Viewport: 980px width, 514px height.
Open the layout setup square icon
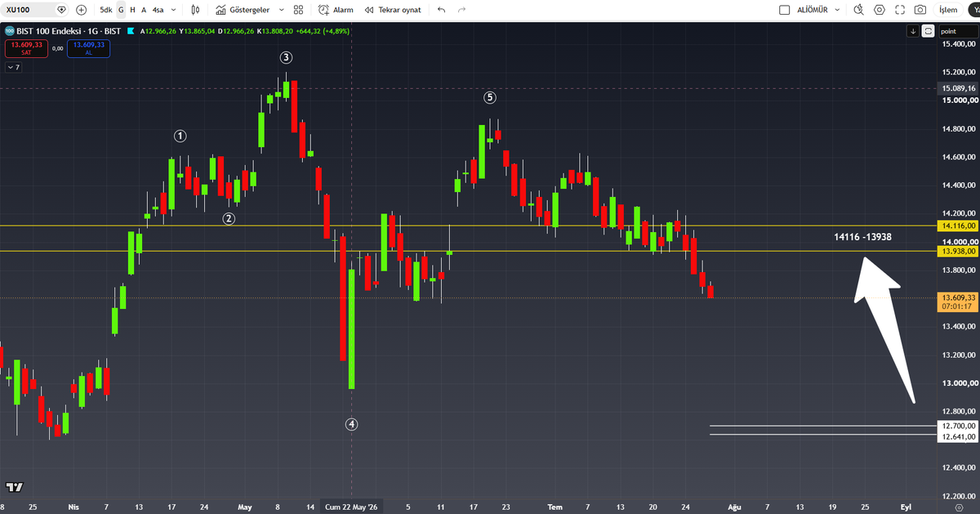(x=785, y=10)
